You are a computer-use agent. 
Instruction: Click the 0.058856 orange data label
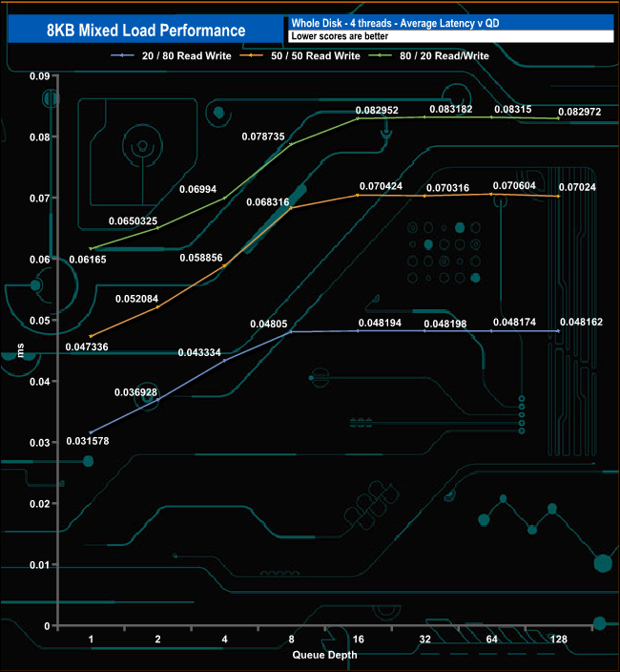tap(201, 258)
